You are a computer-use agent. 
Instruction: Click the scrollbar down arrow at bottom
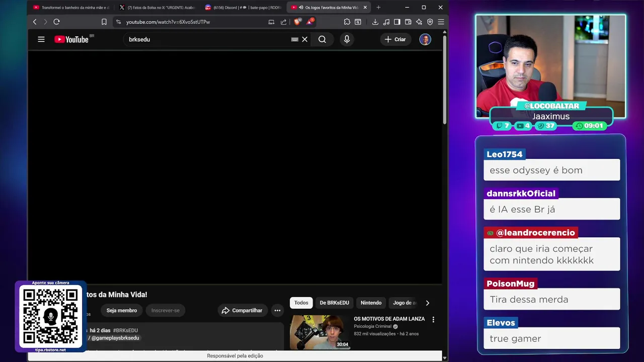[x=445, y=357]
